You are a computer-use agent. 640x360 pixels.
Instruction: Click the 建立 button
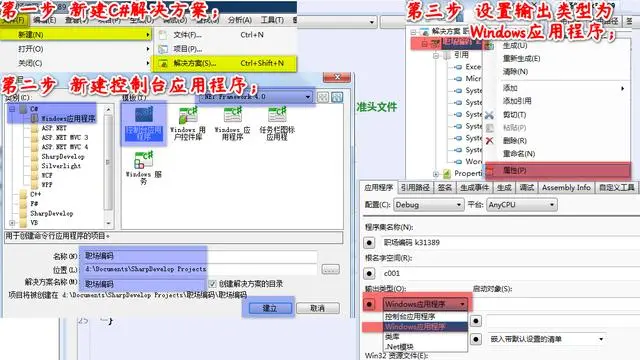pos(269,308)
